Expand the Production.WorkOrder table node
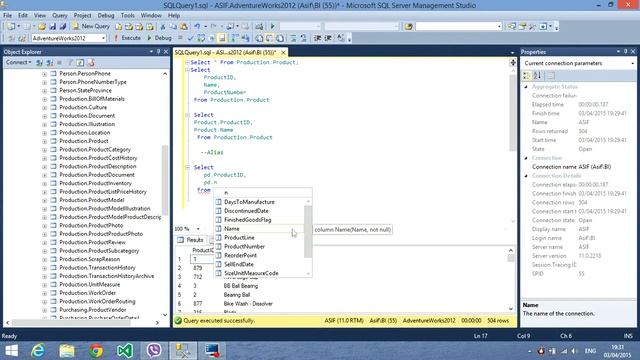Image resolution: width=640 pixels, height=360 pixels. pyautogui.click(x=44, y=293)
